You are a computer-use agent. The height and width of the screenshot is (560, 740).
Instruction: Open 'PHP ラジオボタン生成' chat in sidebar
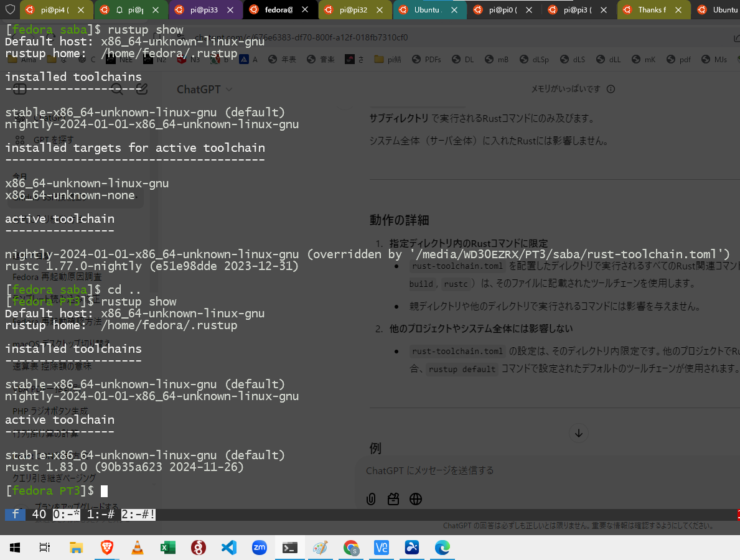(50, 411)
